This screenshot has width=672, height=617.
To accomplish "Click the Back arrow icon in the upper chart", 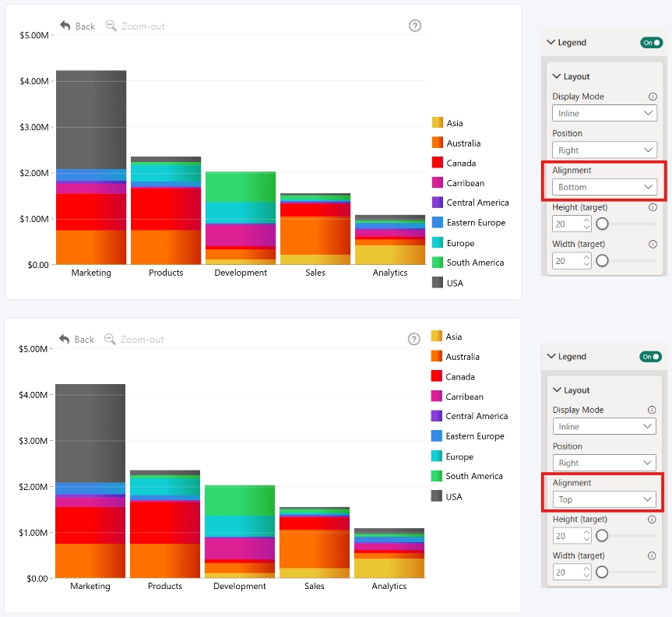I will coord(65,26).
